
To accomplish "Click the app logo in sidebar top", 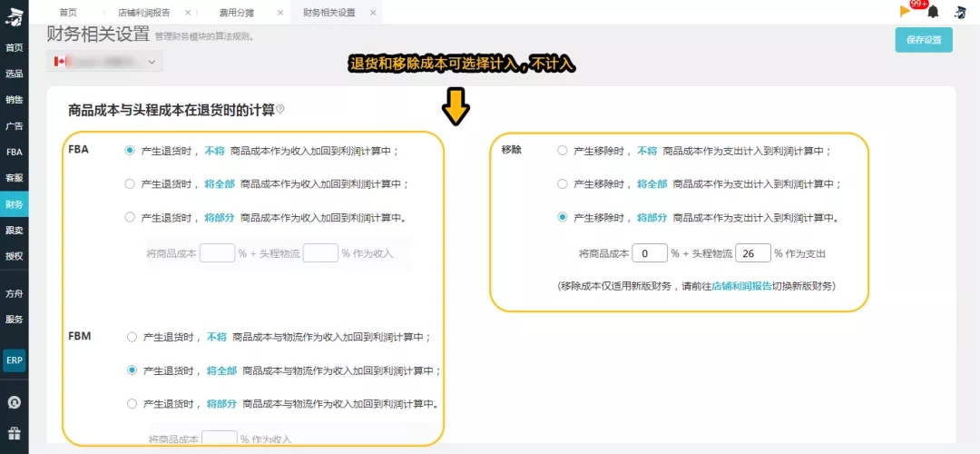I will (14, 16).
